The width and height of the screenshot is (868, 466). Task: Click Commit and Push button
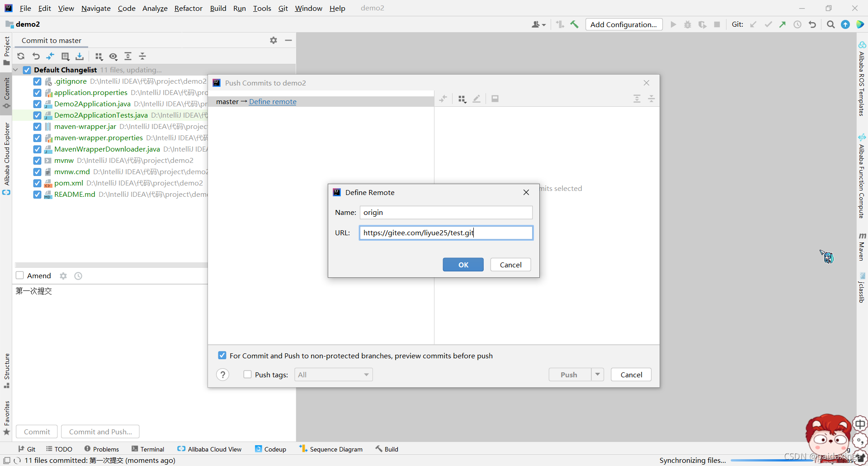100,432
